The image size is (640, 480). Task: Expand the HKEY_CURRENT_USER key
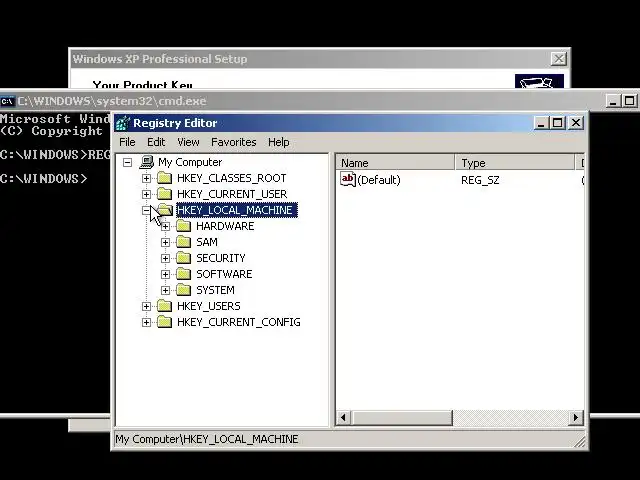(146, 194)
